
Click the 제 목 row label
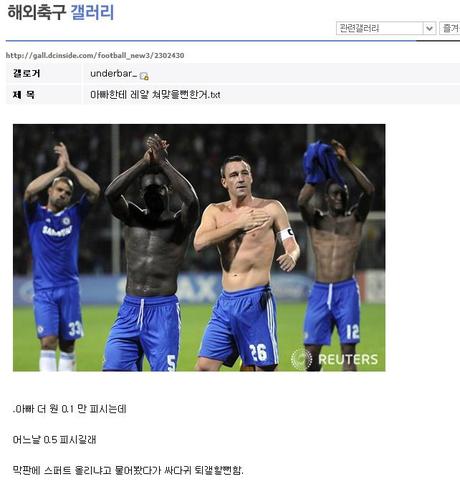click(23, 95)
